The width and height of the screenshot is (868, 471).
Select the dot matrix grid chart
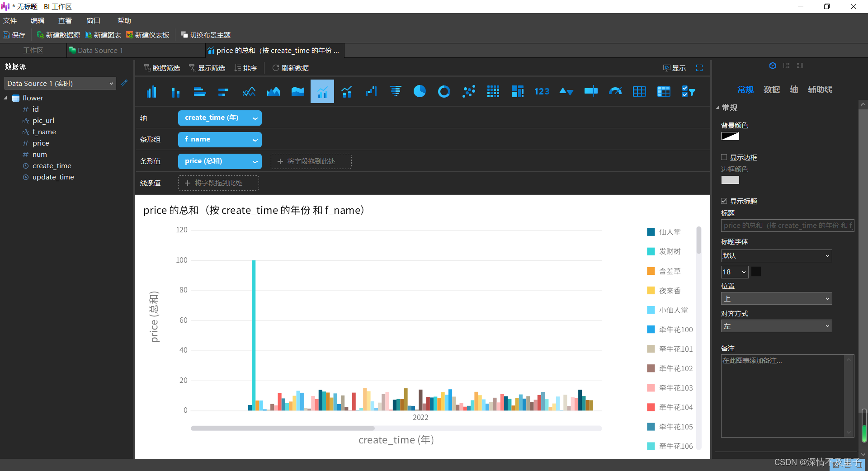(493, 92)
